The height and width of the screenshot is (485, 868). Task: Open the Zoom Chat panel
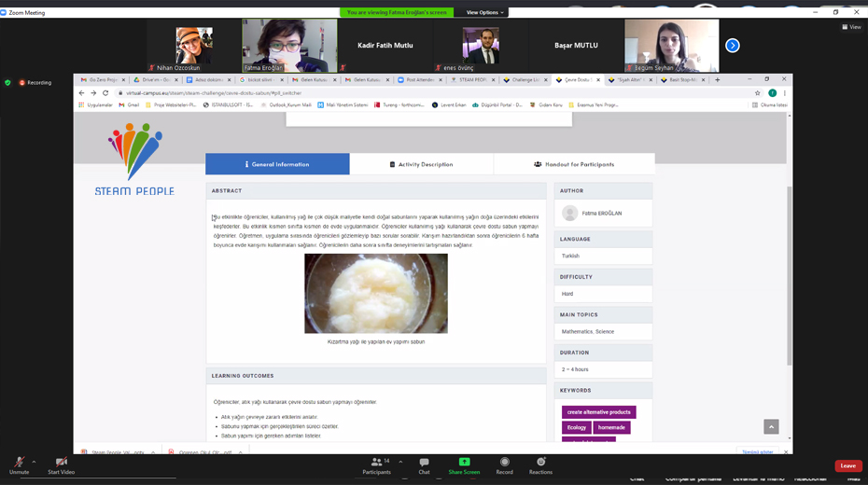click(424, 465)
